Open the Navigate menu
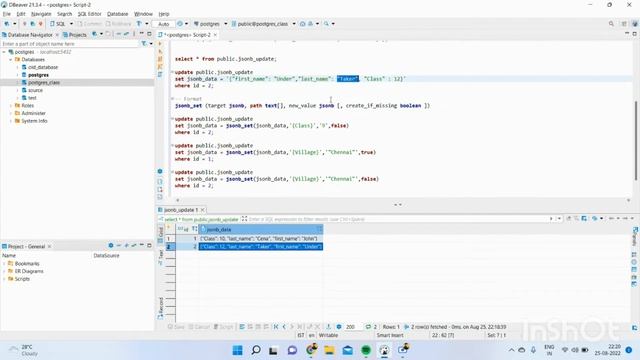 pyautogui.click(x=41, y=14)
